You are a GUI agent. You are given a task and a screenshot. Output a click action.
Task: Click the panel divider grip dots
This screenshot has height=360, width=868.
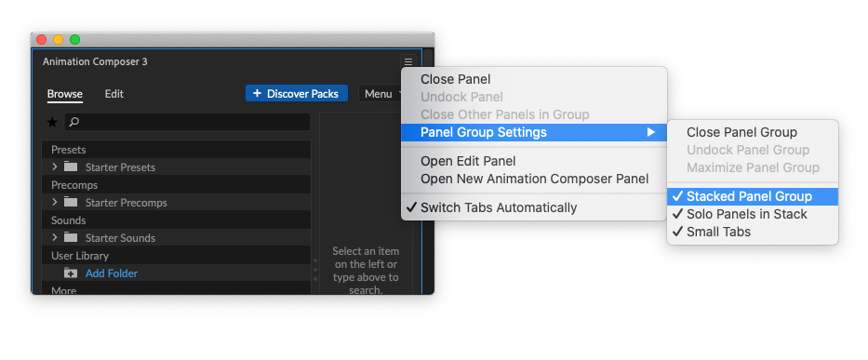(x=315, y=270)
